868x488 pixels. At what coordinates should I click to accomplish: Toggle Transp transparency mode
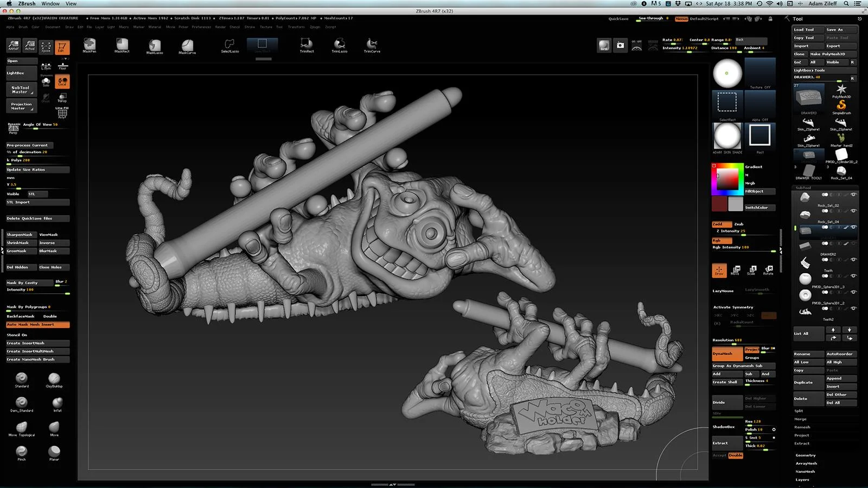tap(62, 98)
